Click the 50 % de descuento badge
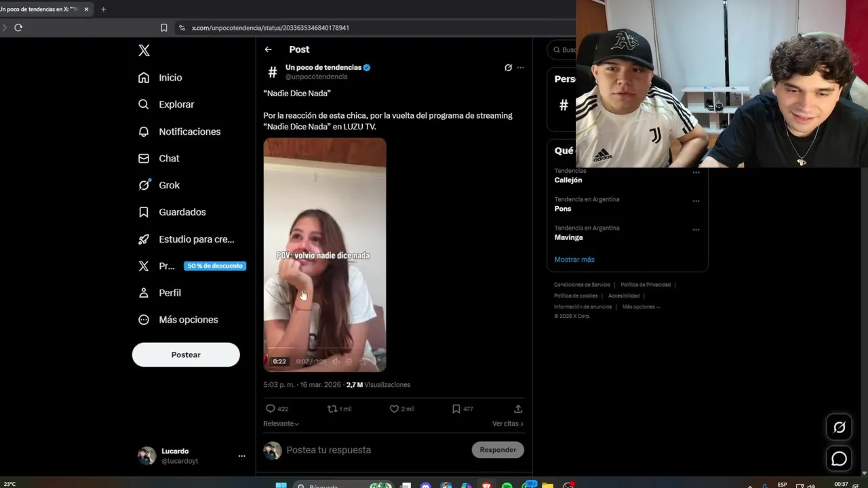 (x=215, y=266)
